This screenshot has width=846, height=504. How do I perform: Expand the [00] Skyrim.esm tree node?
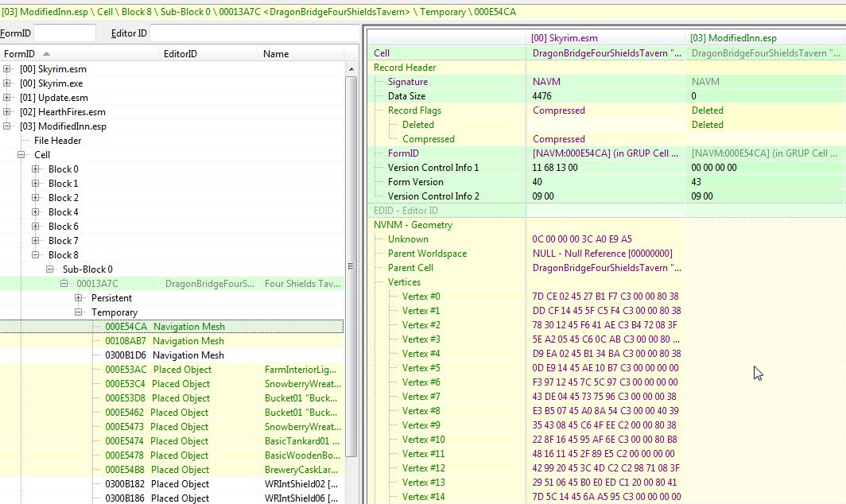(x=6, y=69)
